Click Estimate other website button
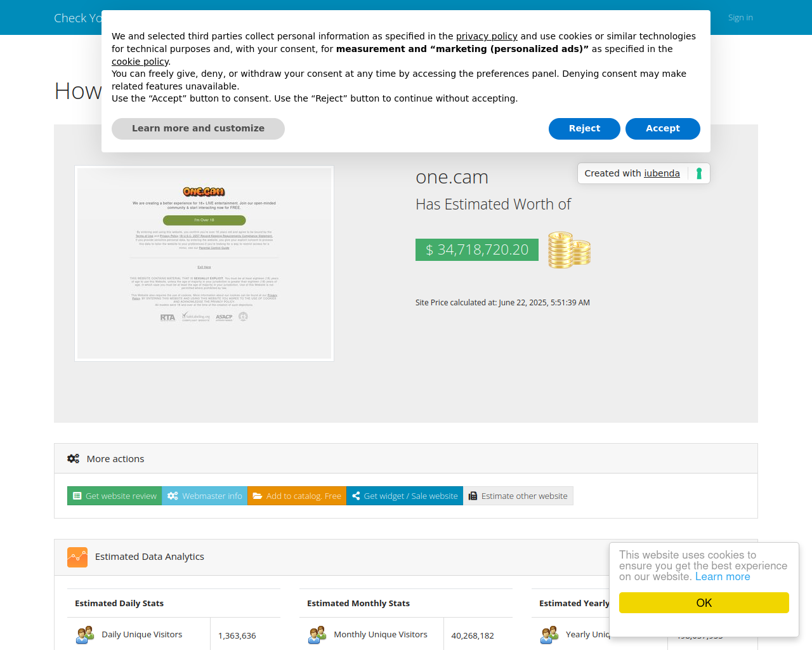Image resolution: width=812 pixels, height=650 pixels. pyautogui.click(x=518, y=496)
